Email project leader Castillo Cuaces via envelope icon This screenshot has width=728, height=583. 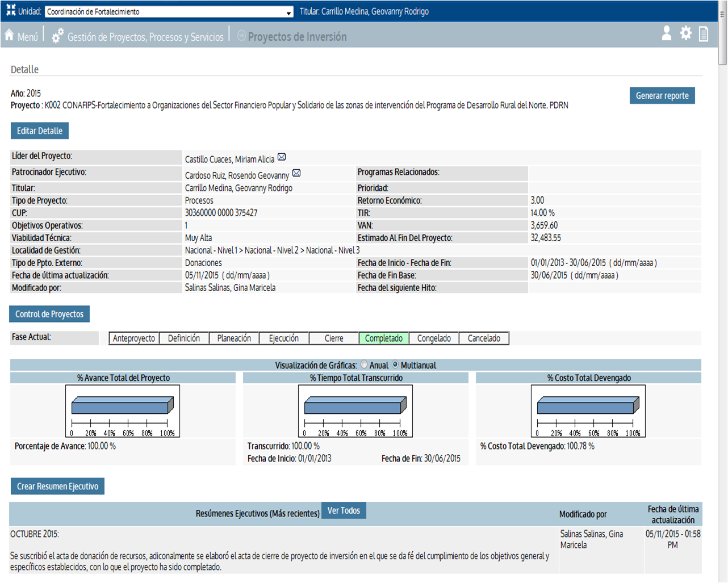[282, 157]
